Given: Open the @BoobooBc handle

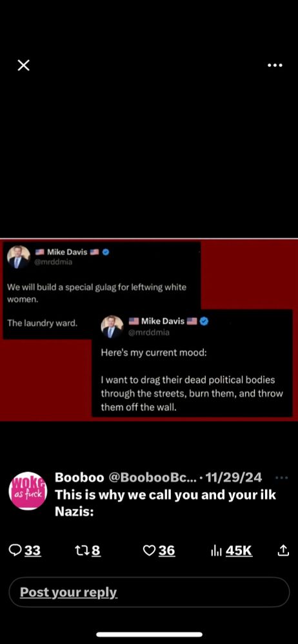Looking at the screenshot, I should tap(153, 477).
